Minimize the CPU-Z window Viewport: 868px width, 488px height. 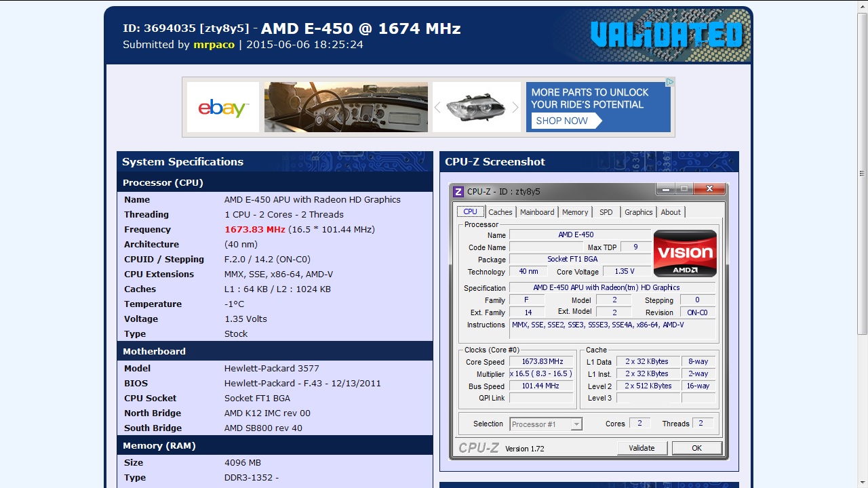[665, 189]
